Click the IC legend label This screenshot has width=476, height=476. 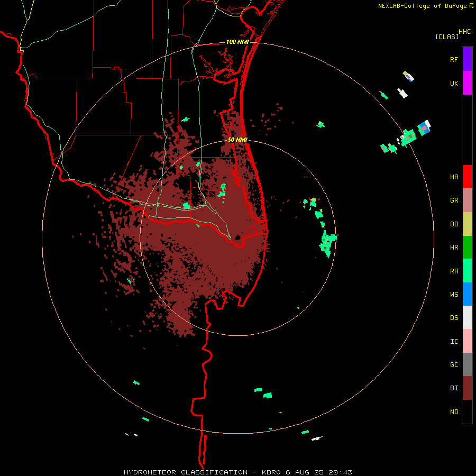[454, 342]
